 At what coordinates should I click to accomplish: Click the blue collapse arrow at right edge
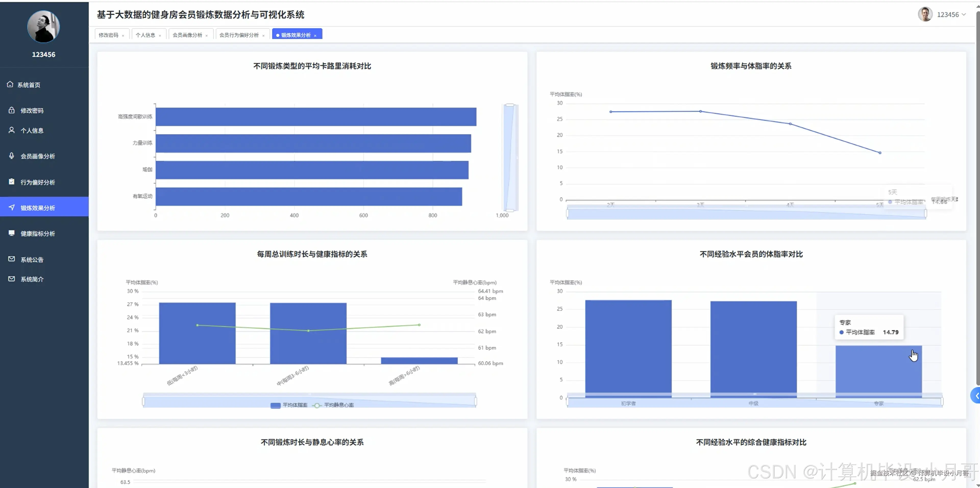(976, 396)
